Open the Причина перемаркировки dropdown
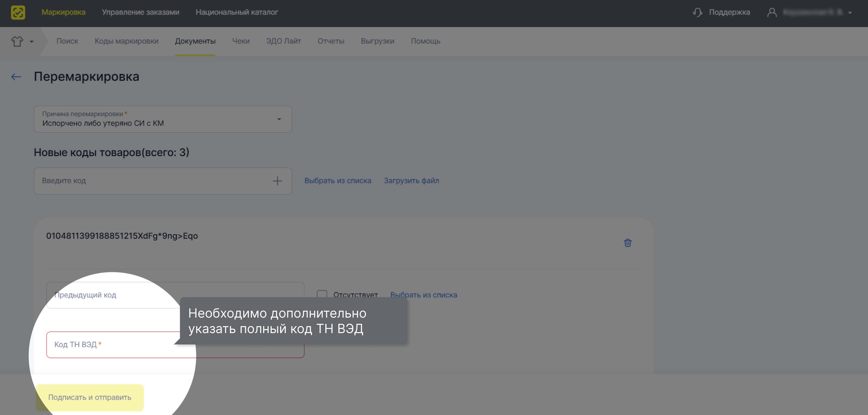868x415 pixels. [x=163, y=119]
